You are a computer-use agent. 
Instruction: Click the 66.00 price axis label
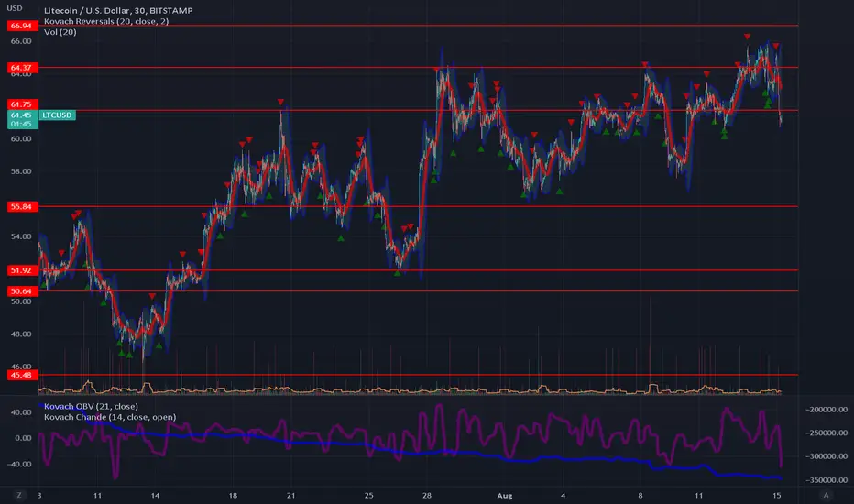tap(21, 41)
